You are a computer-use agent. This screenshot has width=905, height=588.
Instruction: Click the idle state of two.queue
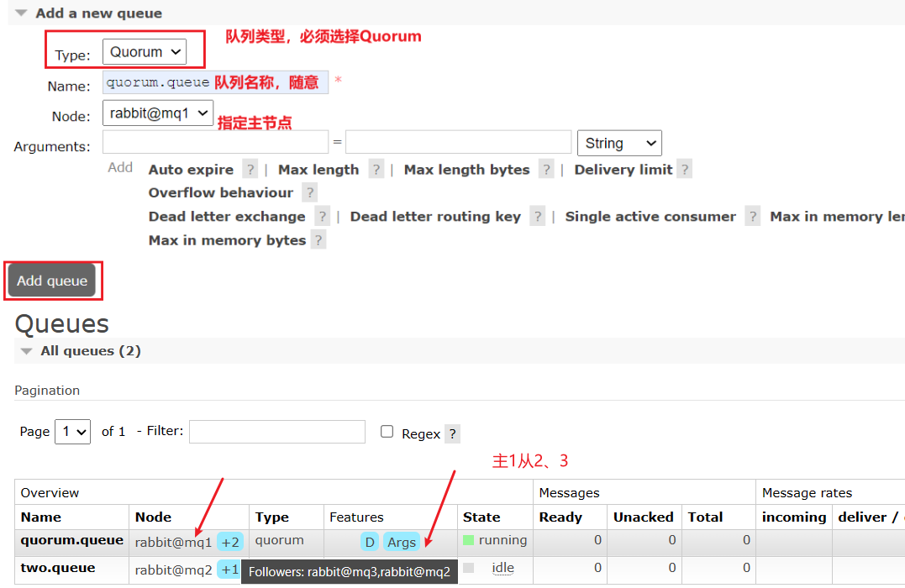pyautogui.click(x=502, y=568)
